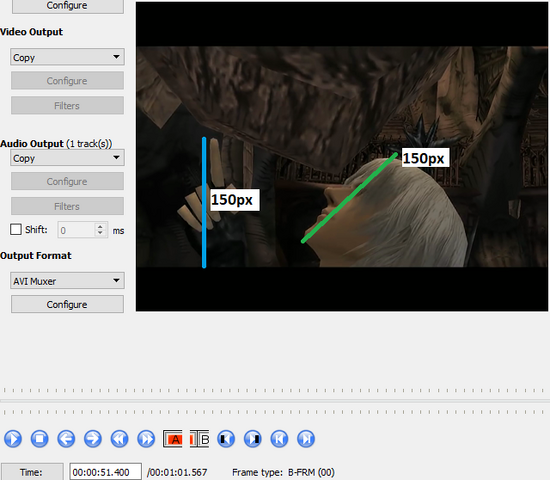Go to next frame arrow icon

point(93,439)
